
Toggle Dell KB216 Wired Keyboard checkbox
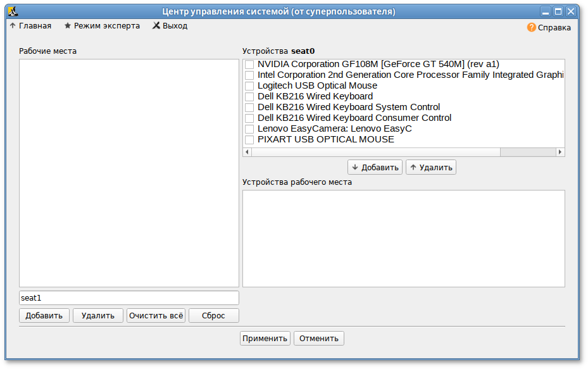[250, 97]
